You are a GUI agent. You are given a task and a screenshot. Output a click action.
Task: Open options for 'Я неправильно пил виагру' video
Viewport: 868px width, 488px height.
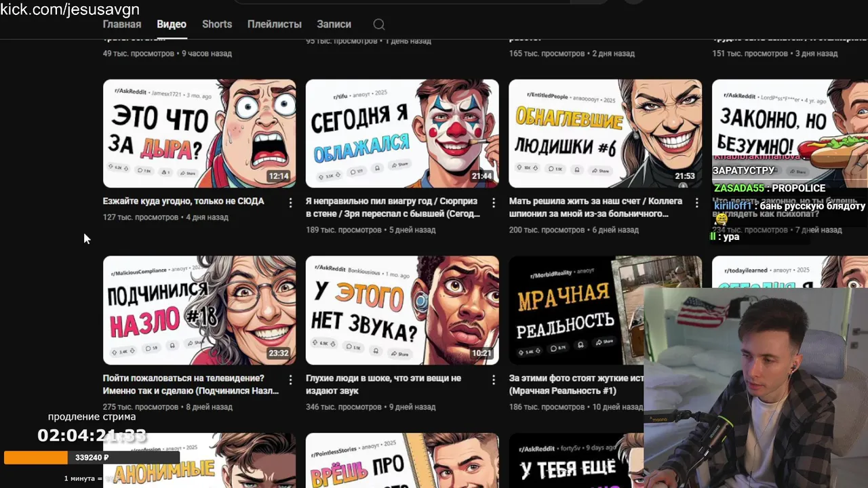pyautogui.click(x=494, y=203)
